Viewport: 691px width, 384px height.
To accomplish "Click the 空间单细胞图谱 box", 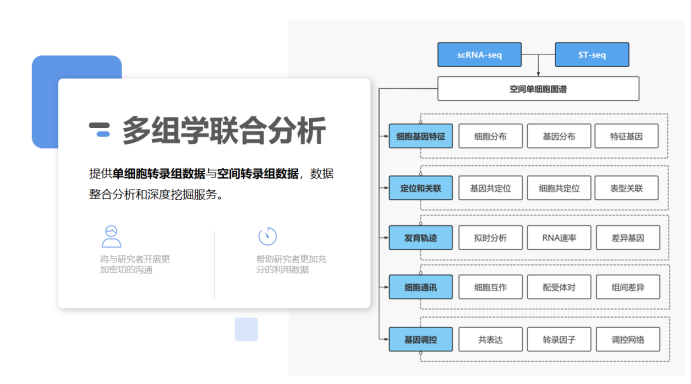I will point(538,89).
